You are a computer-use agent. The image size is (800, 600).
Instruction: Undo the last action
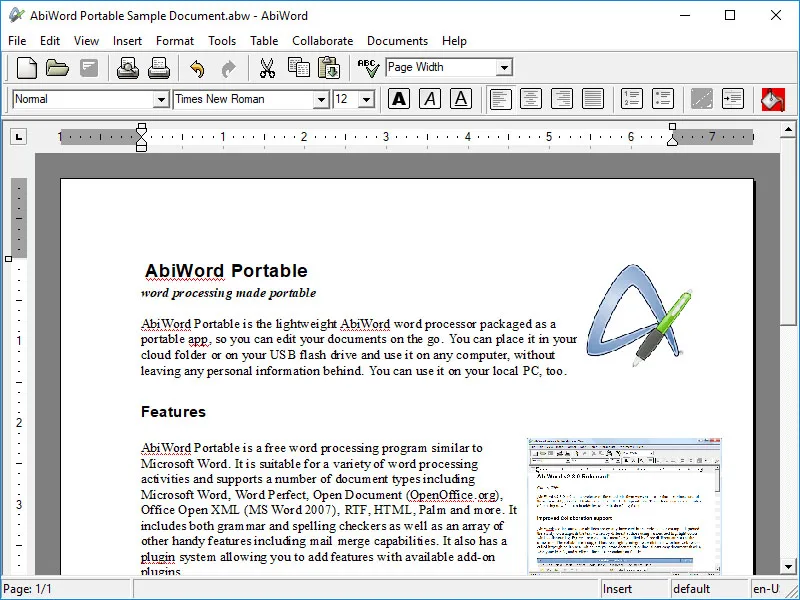point(197,68)
